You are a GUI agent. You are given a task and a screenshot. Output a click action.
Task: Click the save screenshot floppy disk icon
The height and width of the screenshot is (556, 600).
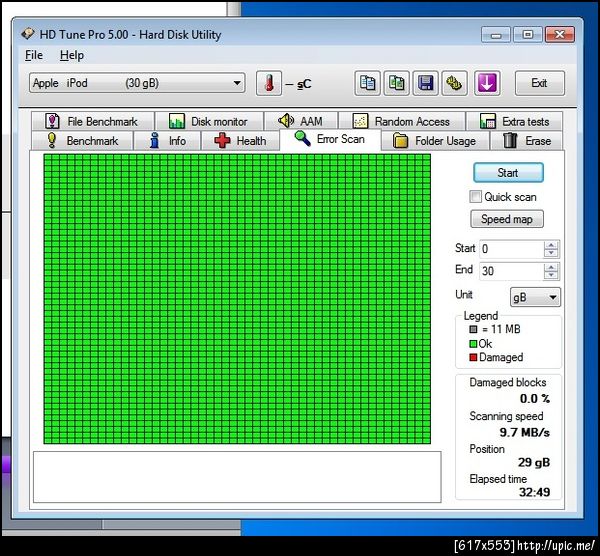pyautogui.click(x=426, y=83)
